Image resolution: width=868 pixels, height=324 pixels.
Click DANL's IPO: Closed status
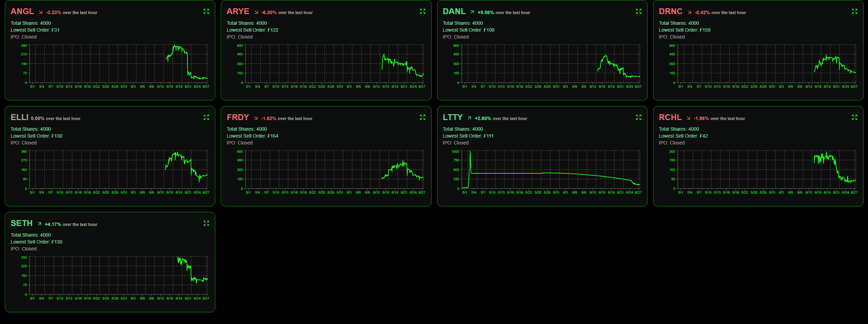(456, 37)
